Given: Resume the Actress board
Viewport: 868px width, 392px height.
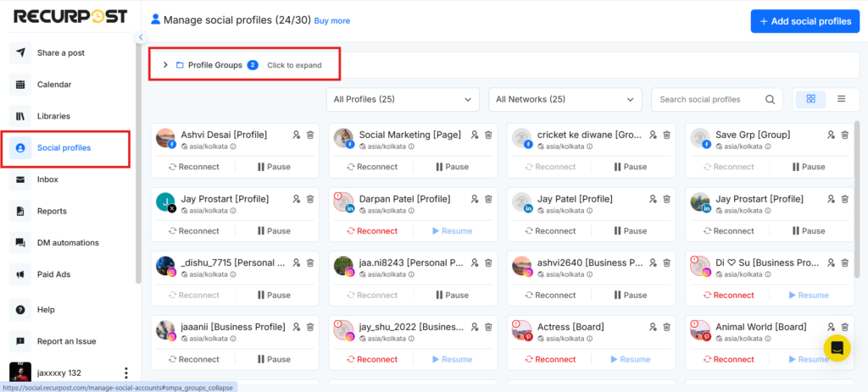Looking at the screenshot, I should pos(631,359).
